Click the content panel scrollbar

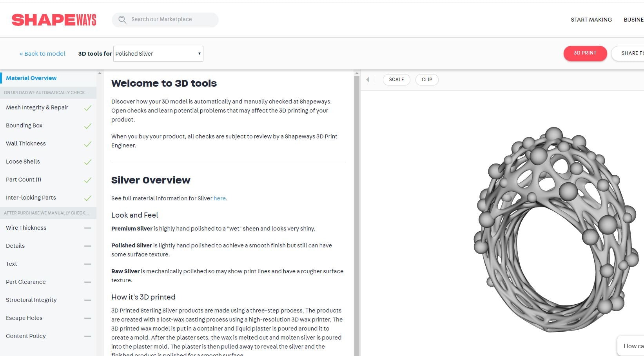pos(357,216)
